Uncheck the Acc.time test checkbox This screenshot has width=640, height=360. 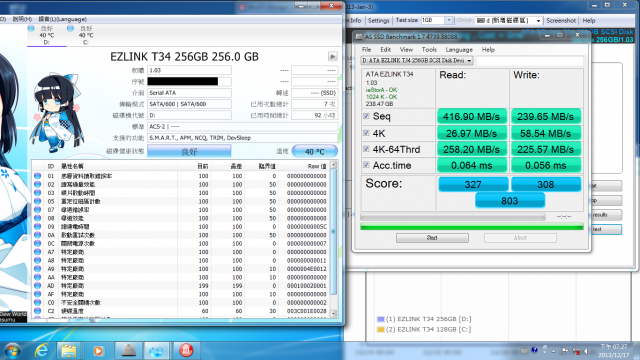(x=366, y=165)
